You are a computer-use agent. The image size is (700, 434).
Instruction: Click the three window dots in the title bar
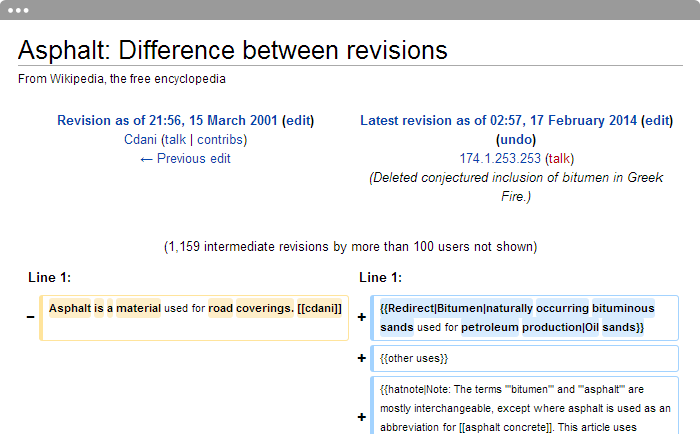[18, 10]
